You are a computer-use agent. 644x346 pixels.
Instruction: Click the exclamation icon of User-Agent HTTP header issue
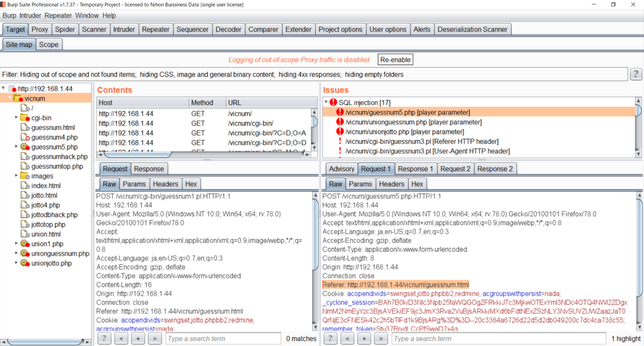[x=340, y=151]
